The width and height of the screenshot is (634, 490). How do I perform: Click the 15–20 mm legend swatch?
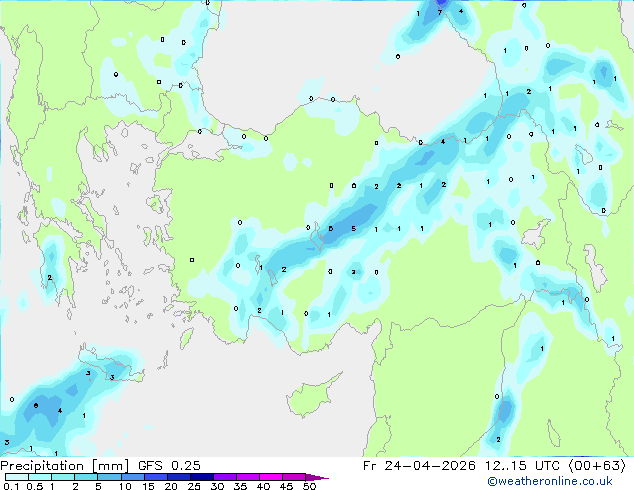tap(155, 477)
